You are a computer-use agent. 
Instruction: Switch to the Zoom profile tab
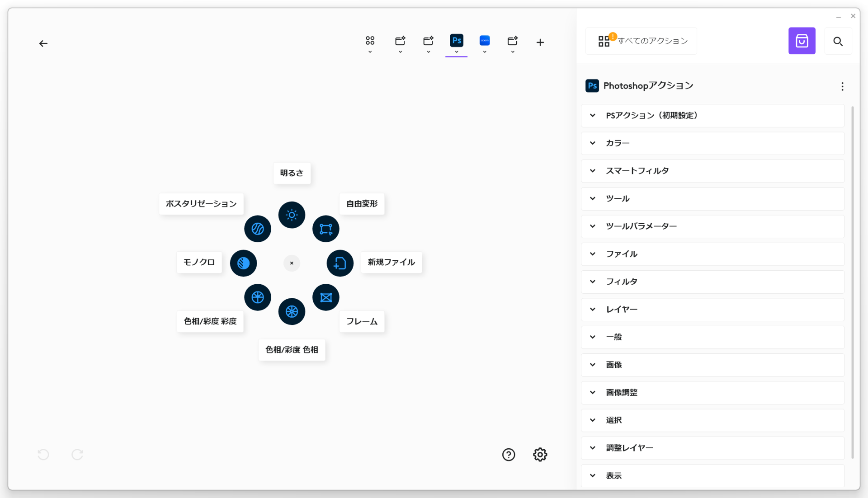pos(484,41)
